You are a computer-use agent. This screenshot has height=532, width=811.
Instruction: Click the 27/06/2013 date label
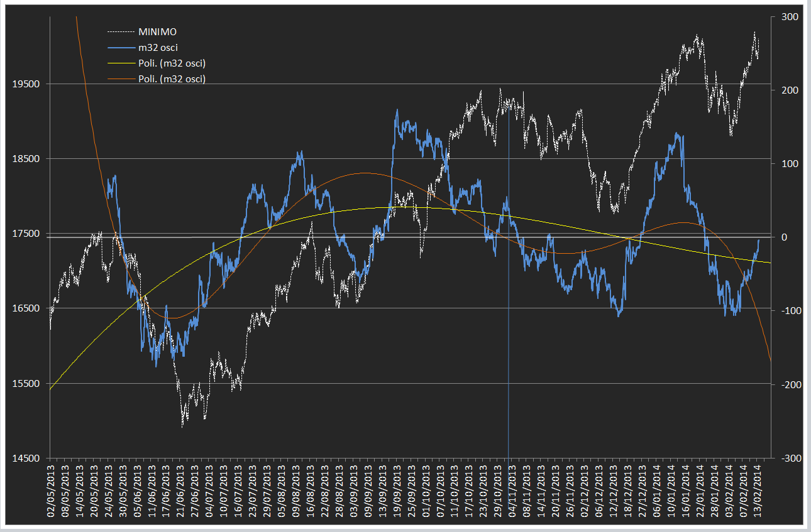click(x=196, y=491)
